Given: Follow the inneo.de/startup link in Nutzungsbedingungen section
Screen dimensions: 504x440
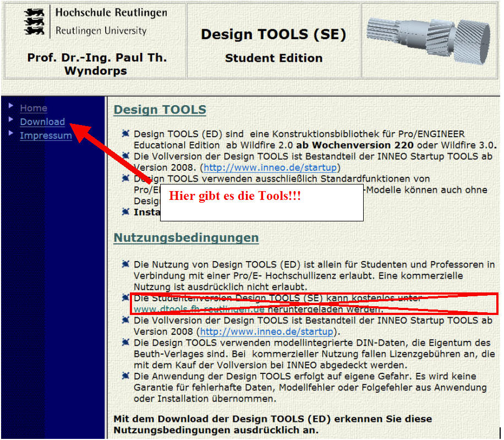Looking at the screenshot, I should click(x=266, y=332).
